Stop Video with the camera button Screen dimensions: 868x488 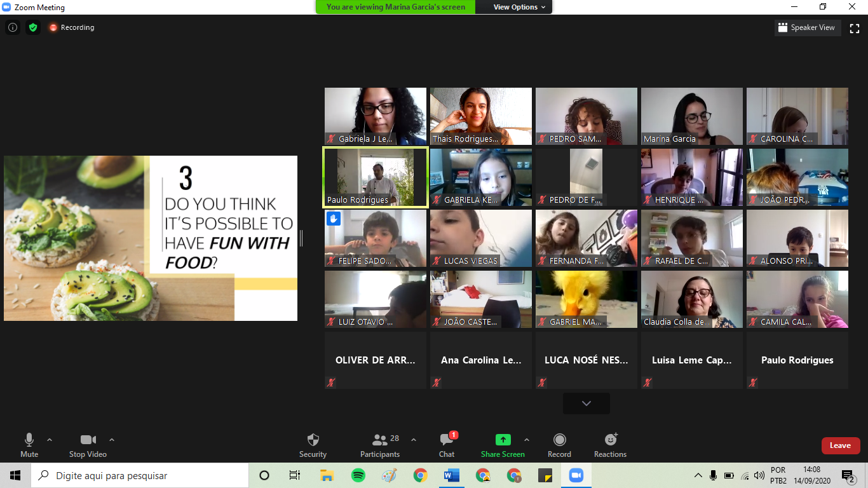88,445
